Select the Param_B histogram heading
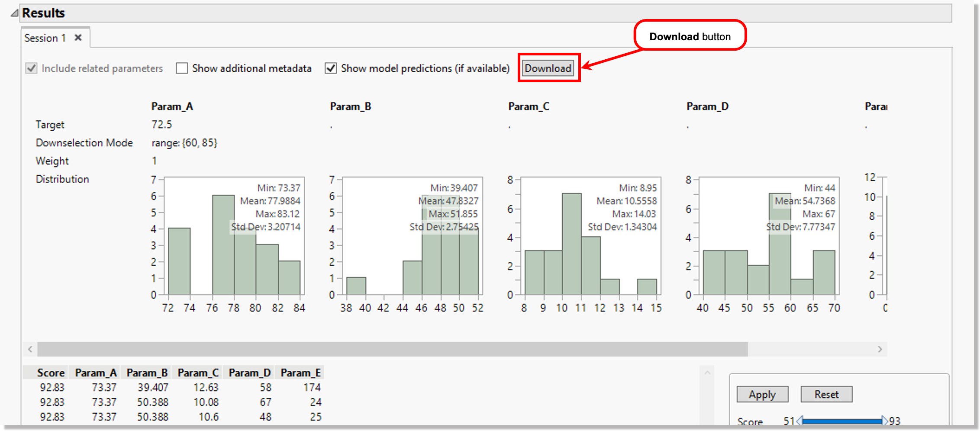980x431 pixels. [351, 106]
